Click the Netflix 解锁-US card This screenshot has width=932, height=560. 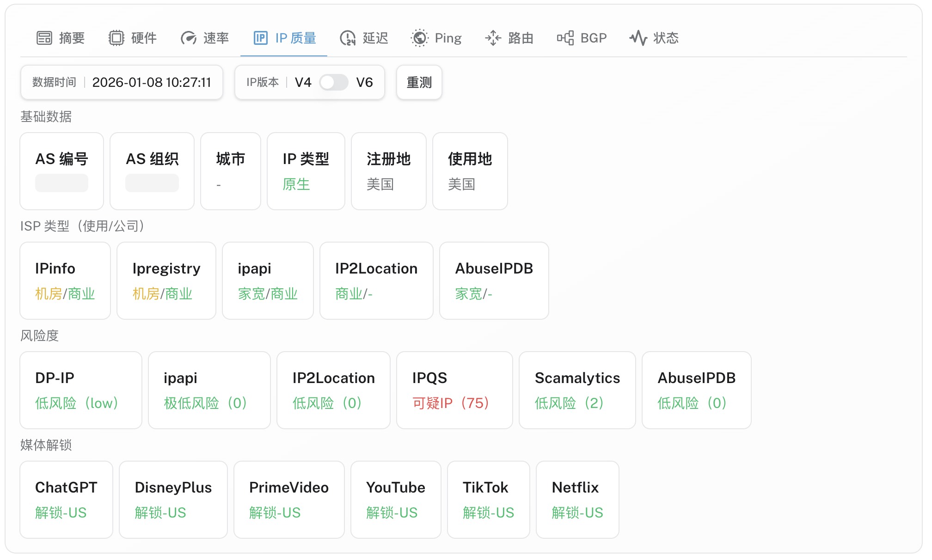pyautogui.click(x=577, y=499)
